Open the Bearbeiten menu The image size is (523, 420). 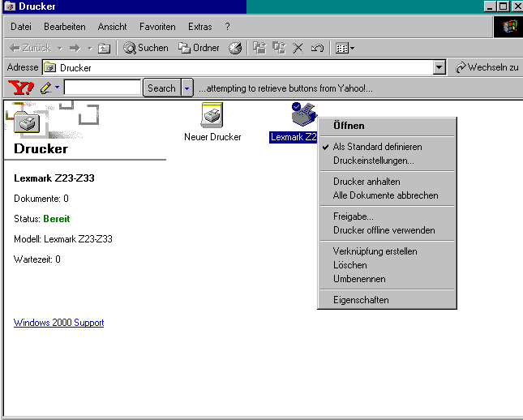coord(65,27)
